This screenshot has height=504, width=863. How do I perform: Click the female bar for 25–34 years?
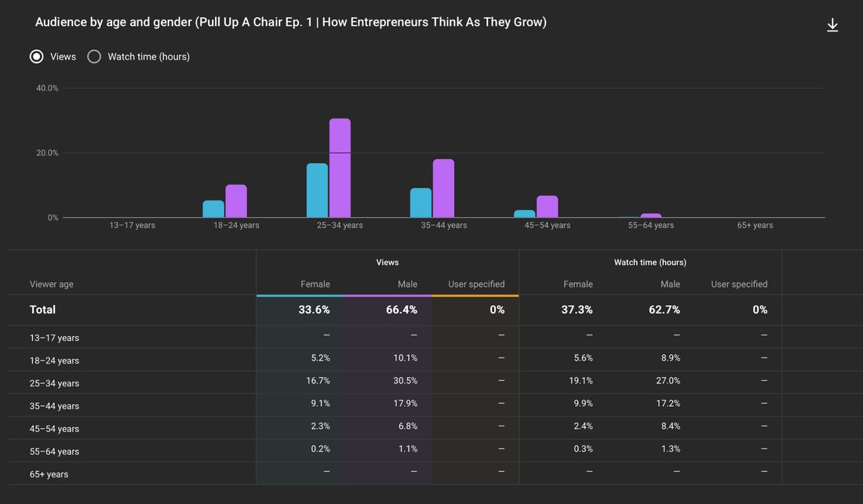coord(317,190)
